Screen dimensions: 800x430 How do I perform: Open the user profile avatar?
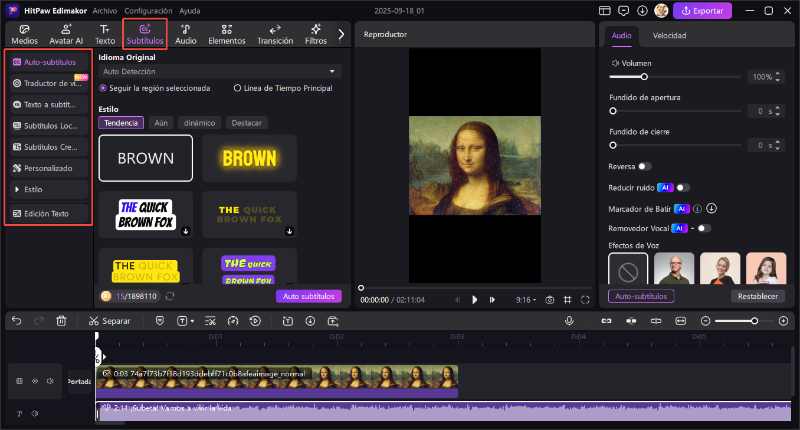661,11
